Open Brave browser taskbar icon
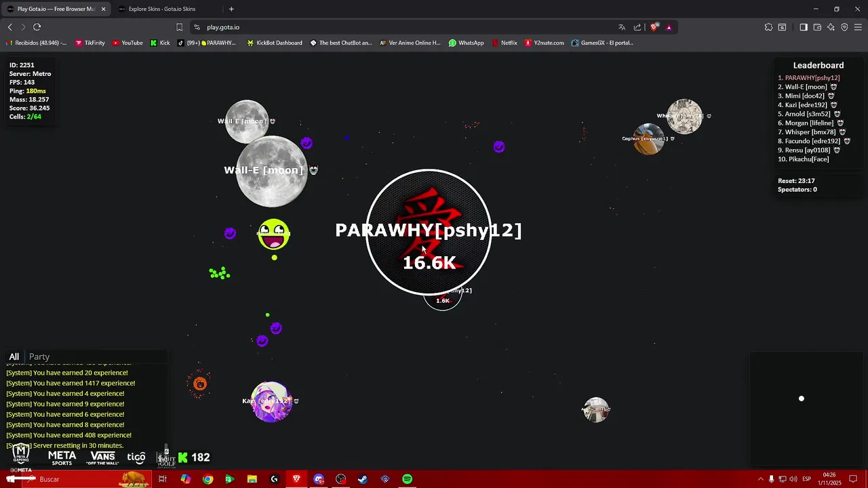 click(x=296, y=479)
